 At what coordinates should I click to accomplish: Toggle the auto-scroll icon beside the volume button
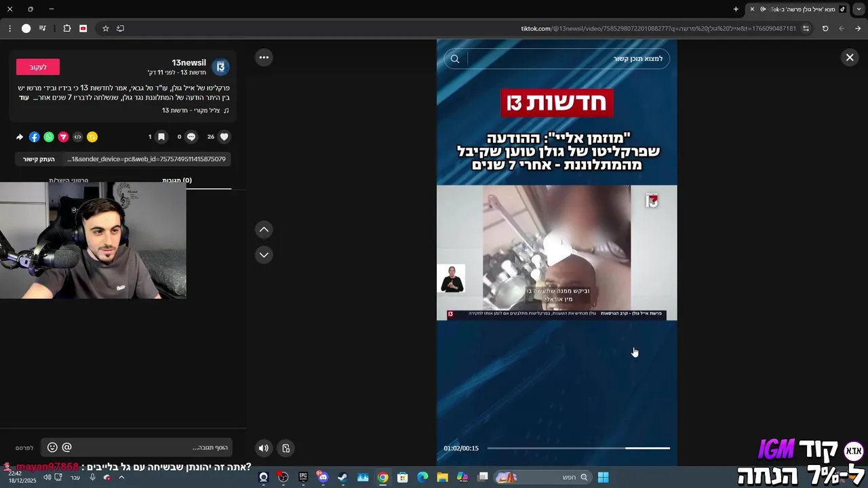(286, 448)
